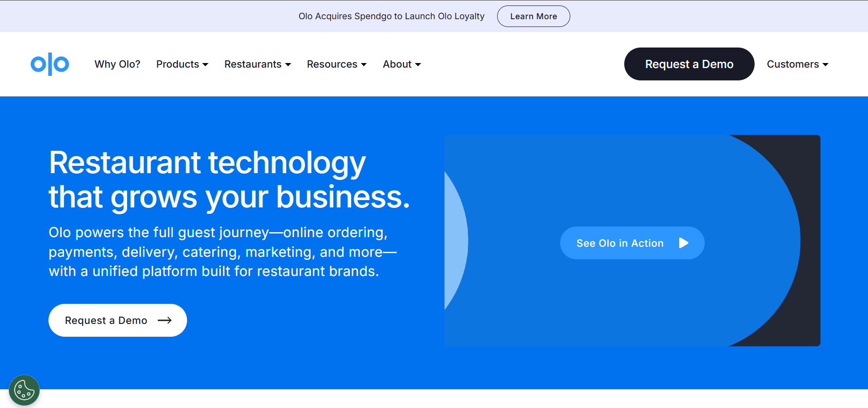Screen dimensions: 868x408
Task: Click the Restaurant technology headline
Action: pos(229,180)
